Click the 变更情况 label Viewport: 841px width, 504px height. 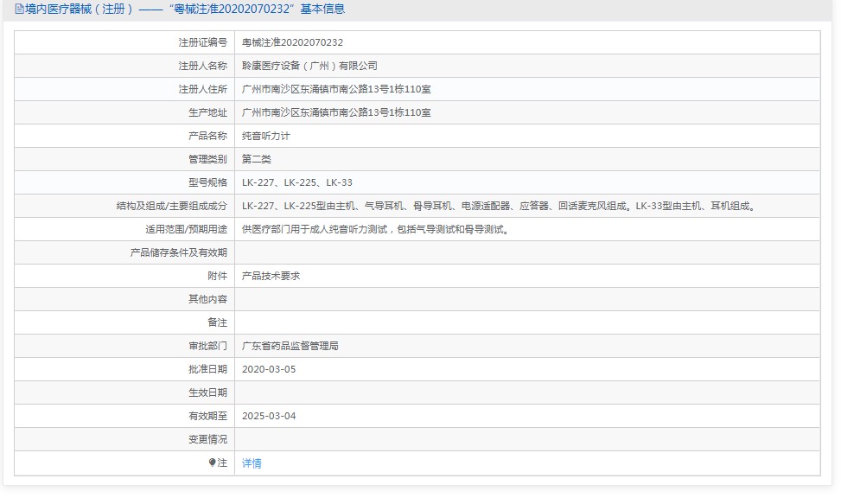(207, 440)
